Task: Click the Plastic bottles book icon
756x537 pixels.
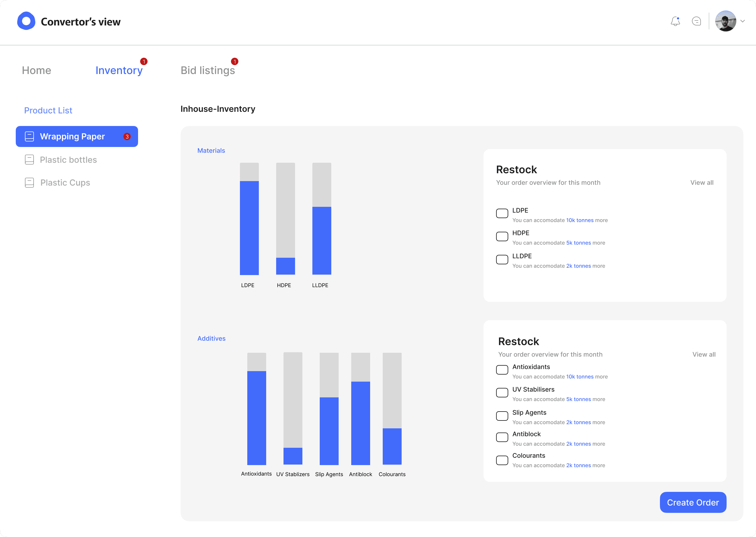Action: pos(29,160)
